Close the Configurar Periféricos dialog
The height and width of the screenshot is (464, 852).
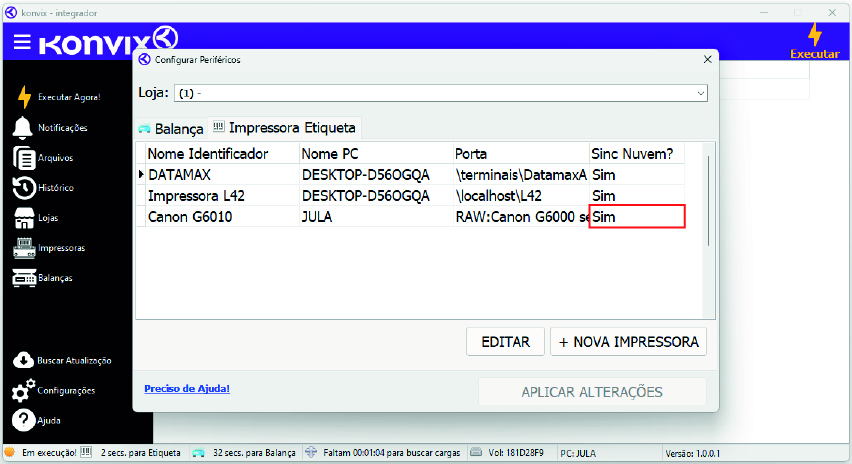point(707,59)
